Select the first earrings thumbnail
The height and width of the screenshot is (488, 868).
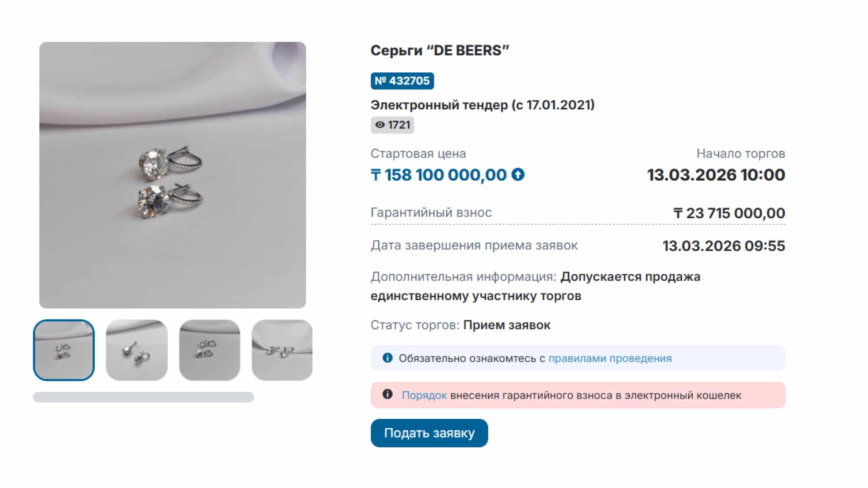click(64, 350)
